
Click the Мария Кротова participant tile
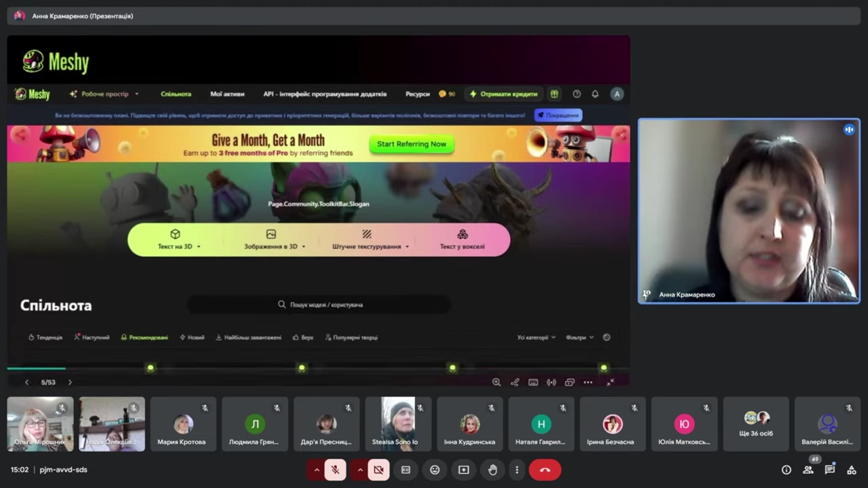tap(183, 424)
